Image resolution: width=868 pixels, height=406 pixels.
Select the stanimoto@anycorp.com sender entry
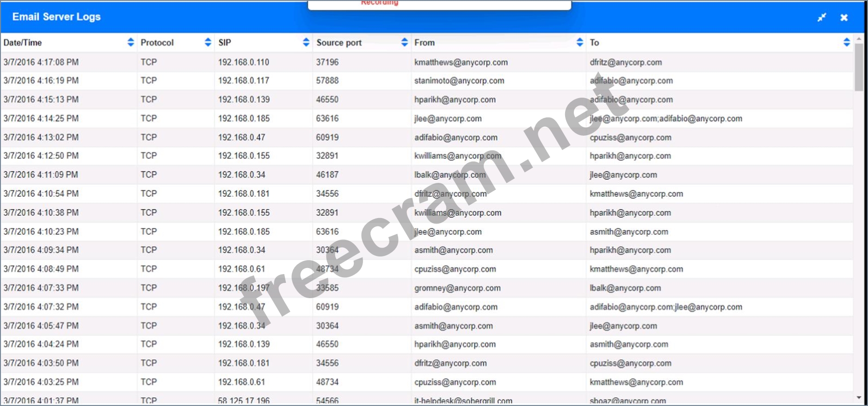pos(459,81)
